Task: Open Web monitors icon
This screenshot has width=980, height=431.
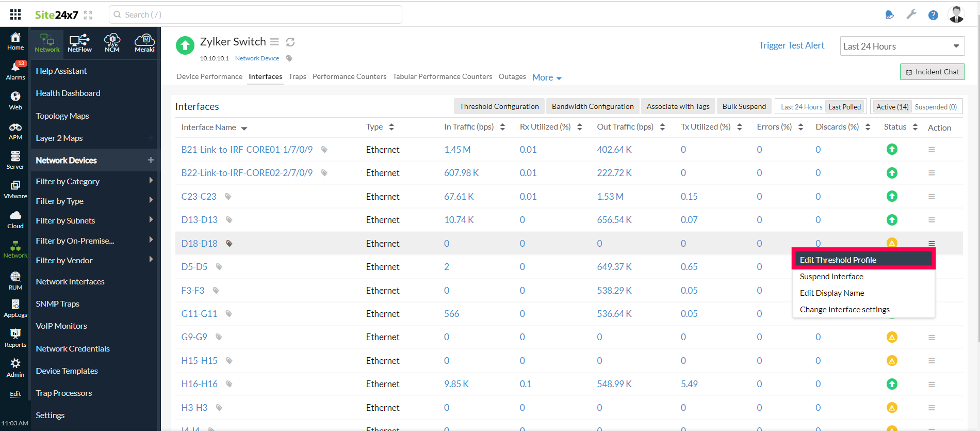Action: pyautogui.click(x=15, y=101)
